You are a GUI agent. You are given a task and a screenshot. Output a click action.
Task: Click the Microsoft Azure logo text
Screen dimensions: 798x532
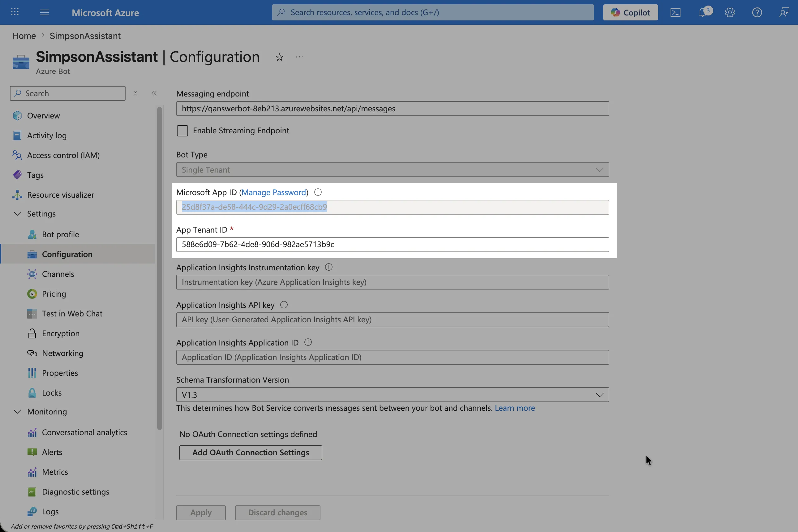pyautogui.click(x=105, y=13)
